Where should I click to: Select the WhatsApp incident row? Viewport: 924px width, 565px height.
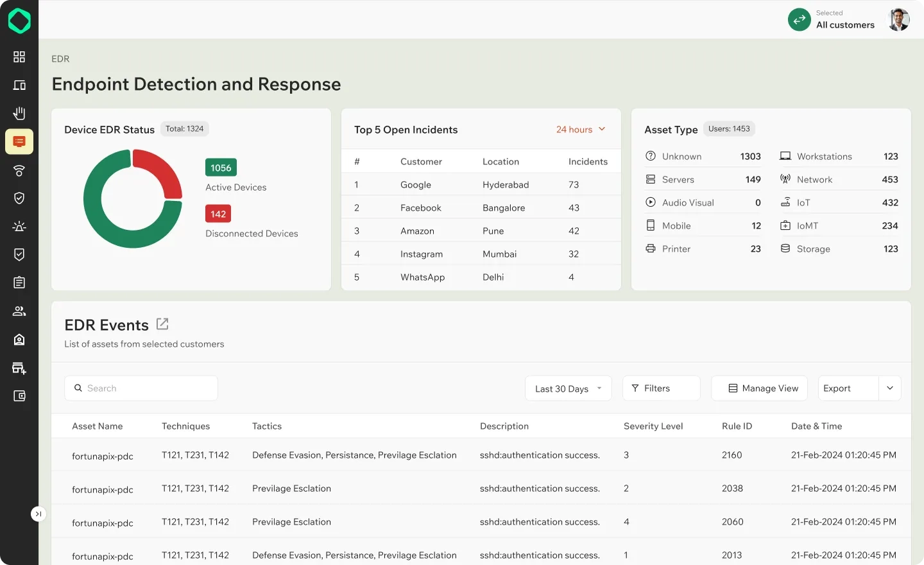click(481, 277)
